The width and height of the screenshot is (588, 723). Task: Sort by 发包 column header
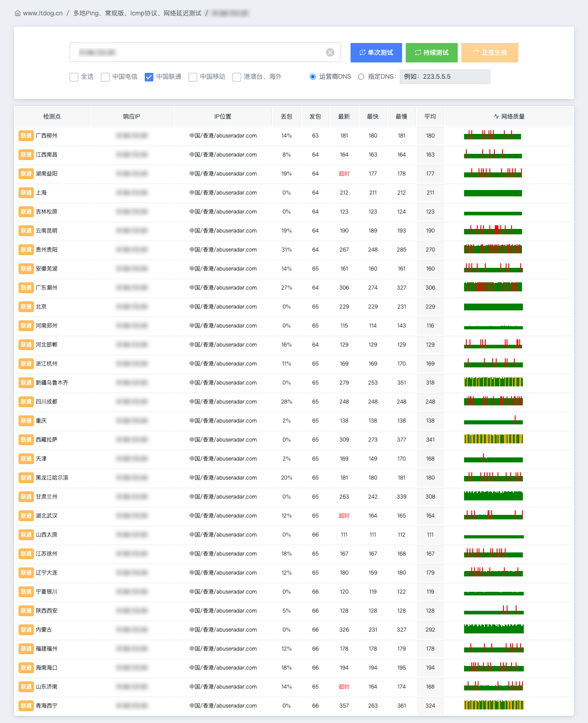tap(315, 117)
